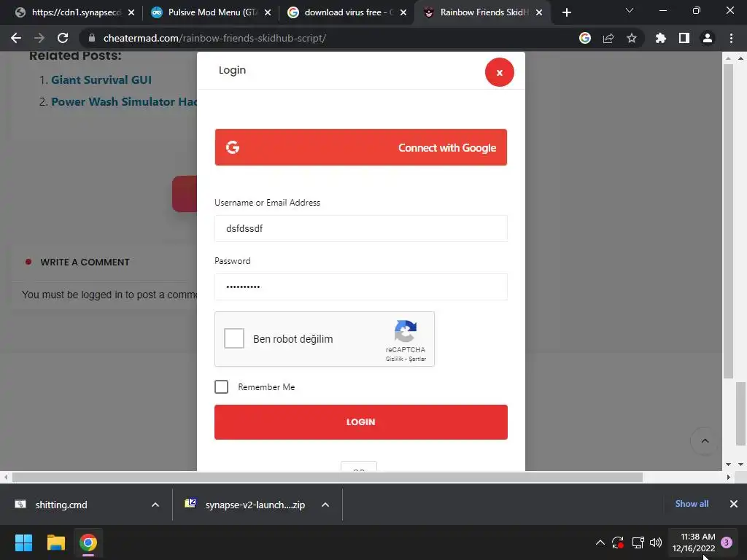Click the reCAPTCHA logo
This screenshot has height=560, width=747.
click(406, 331)
